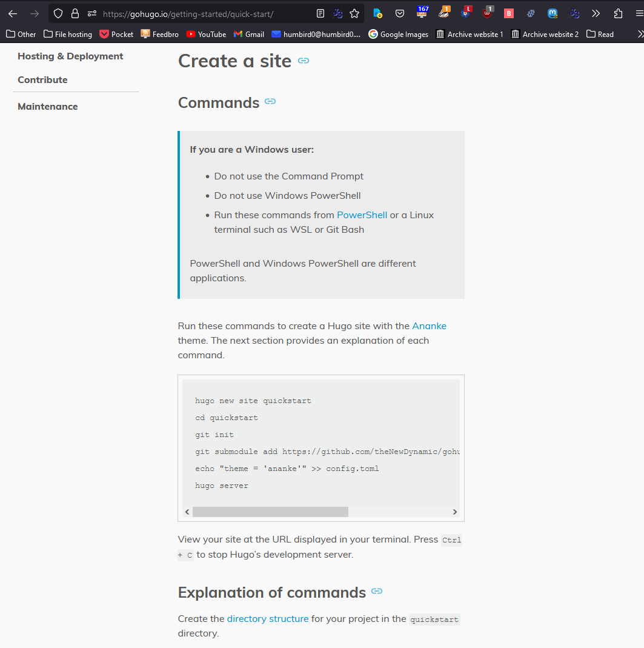Open the directory structure link
The height and width of the screenshot is (648, 644).
click(x=268, y=619)
